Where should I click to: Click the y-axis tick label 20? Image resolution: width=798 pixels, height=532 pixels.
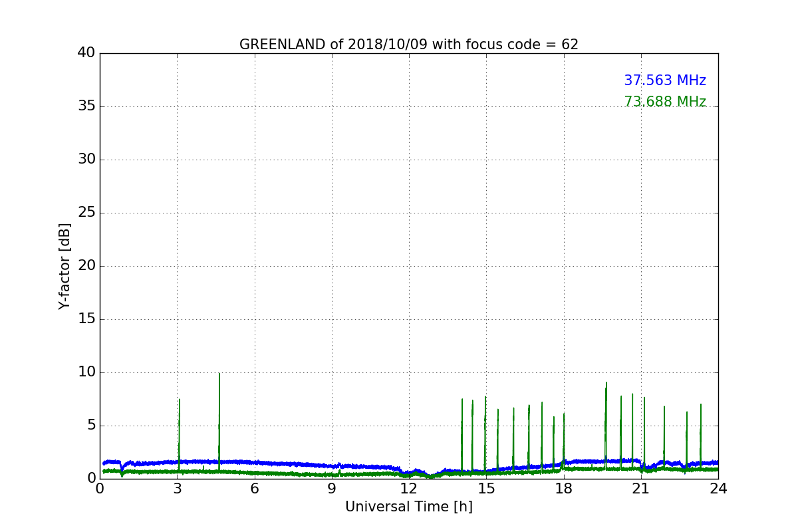[86, 266]
